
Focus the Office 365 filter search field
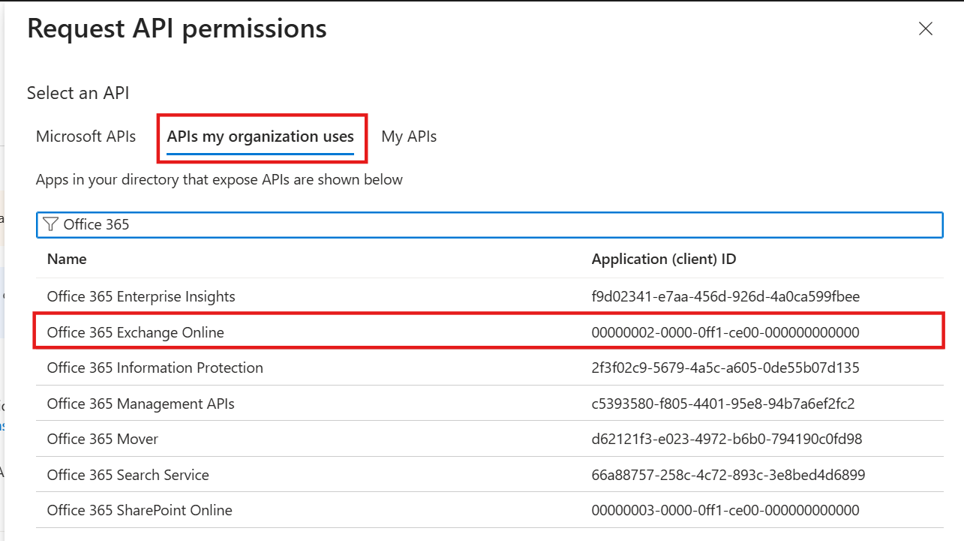coord(489,224)
